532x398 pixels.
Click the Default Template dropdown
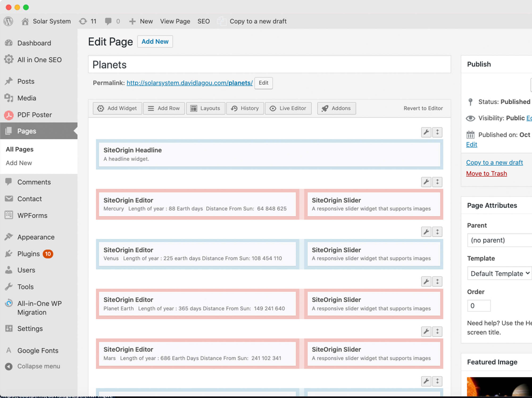[x=498, y=273]
